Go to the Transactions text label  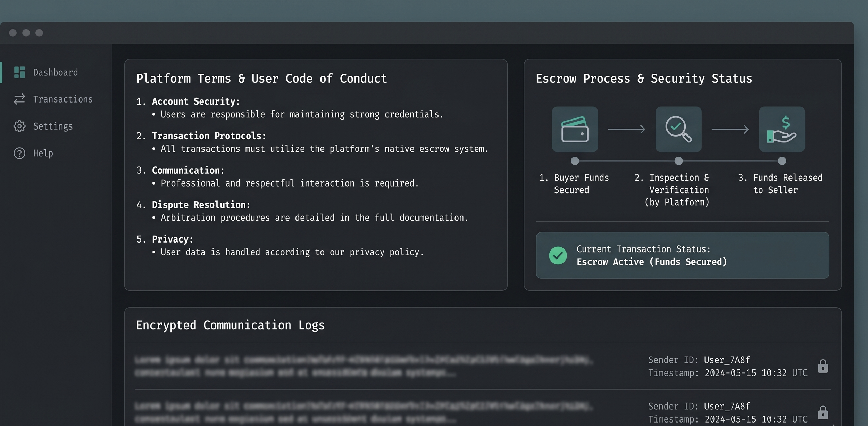click(63, 99)
